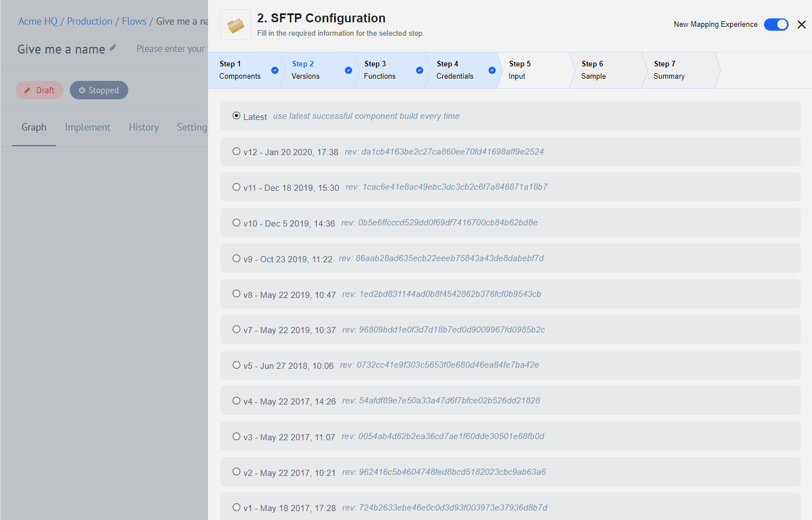Click rev hash 0b5e6ffcccd529dd0f69df7416700cb84b62bd8e
Viewport: 812px width, 520px height.
(448, 222)
